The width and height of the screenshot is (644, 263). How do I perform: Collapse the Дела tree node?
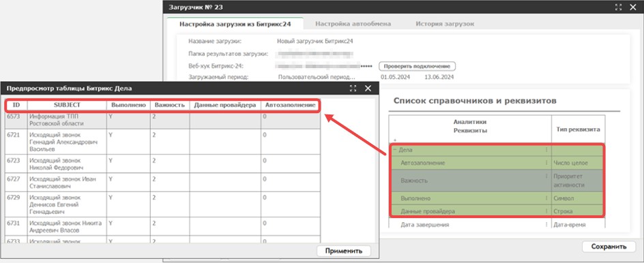pyautogui.click(x=395, y=150)
